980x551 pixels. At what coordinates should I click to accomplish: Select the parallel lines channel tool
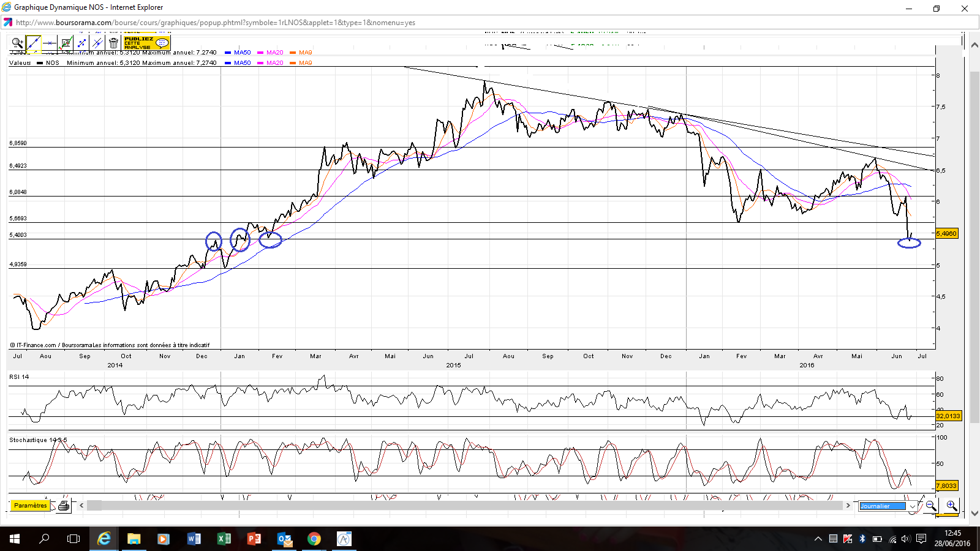pos(97,43)
